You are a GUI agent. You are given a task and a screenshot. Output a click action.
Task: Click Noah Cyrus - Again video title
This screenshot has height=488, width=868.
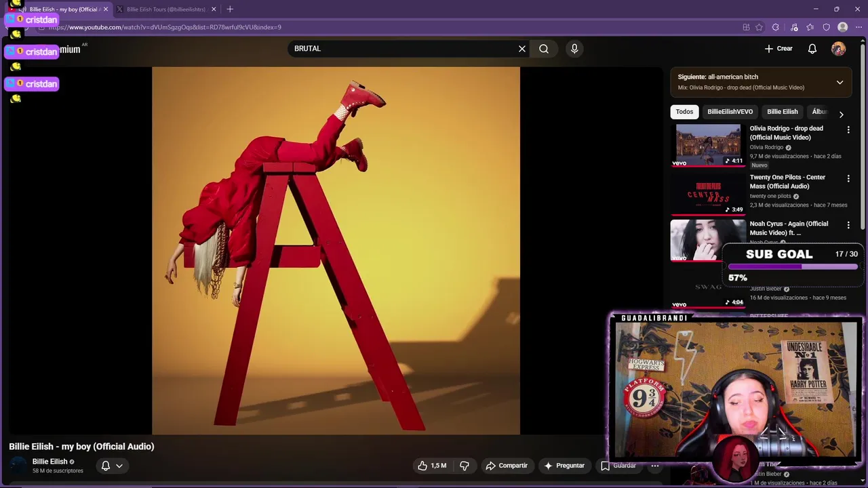789,228
